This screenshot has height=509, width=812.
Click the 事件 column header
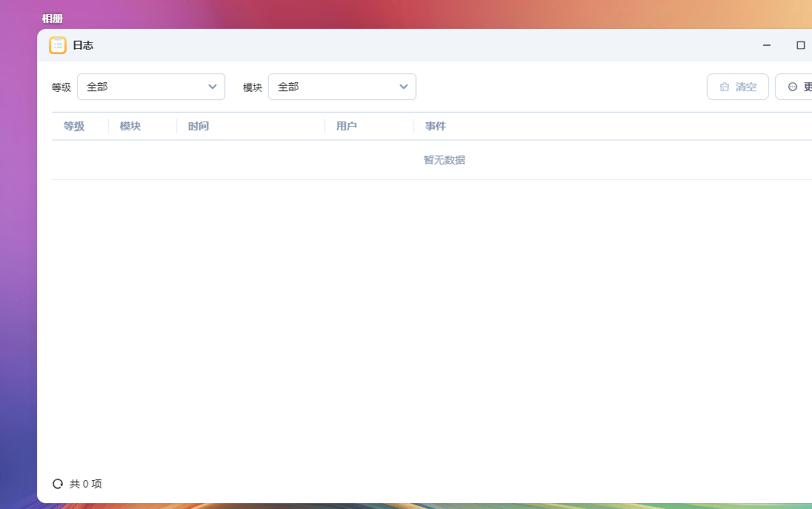click(434, 126)
